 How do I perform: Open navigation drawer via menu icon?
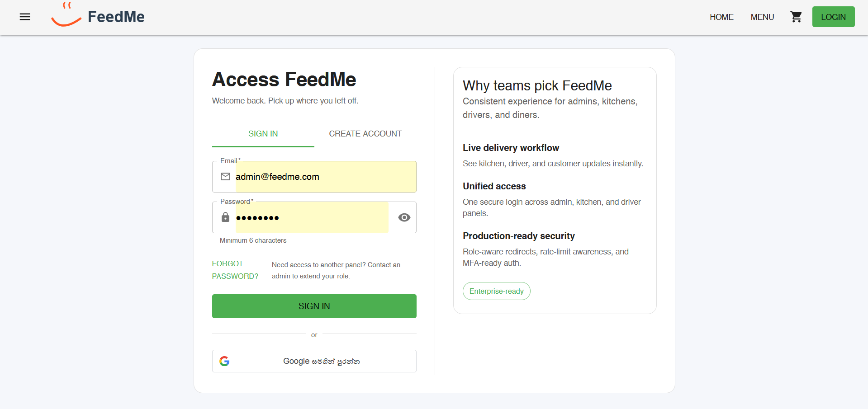click(25, 16)
